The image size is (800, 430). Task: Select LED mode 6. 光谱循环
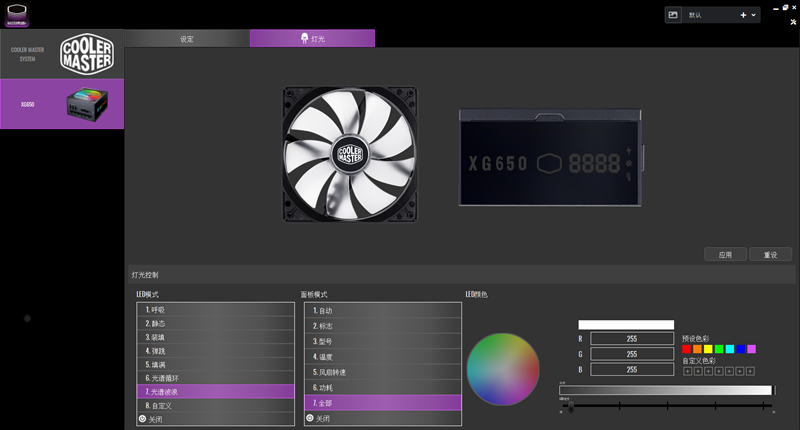coord(215,378)
